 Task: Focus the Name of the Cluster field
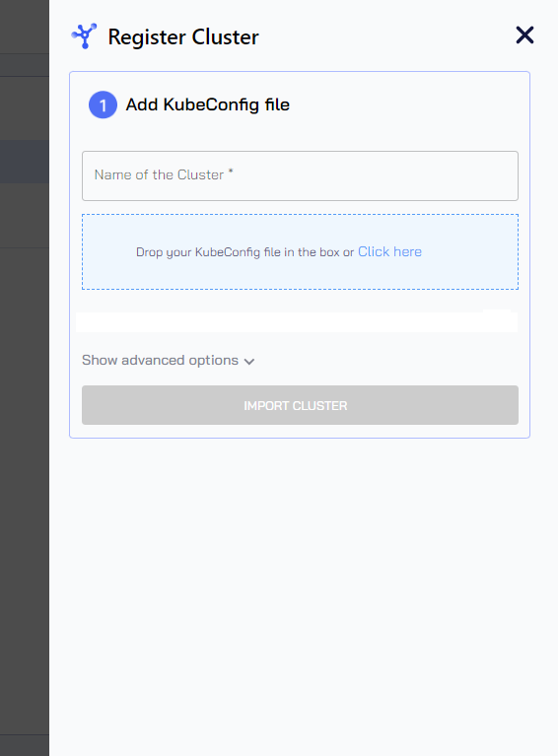tap(300, 175)
